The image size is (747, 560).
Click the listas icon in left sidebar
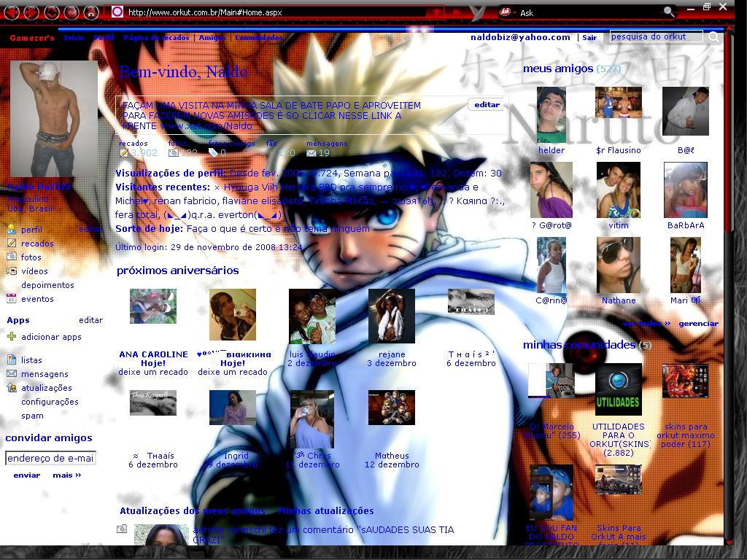pos(12,360)
